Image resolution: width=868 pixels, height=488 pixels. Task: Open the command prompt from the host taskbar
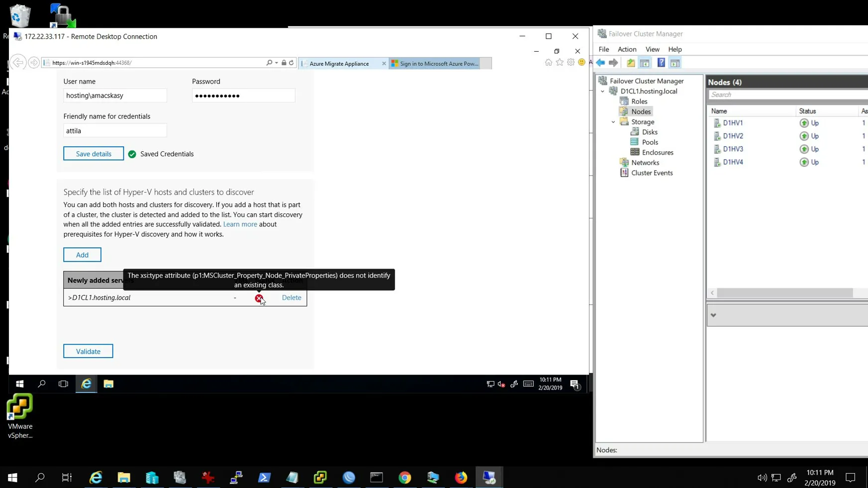coord(377,478)
